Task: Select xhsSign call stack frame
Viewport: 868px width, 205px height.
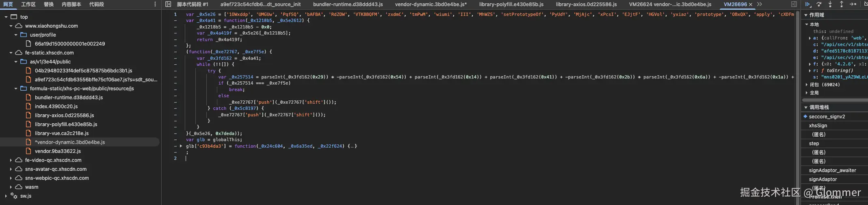Action: coord(818,126)
